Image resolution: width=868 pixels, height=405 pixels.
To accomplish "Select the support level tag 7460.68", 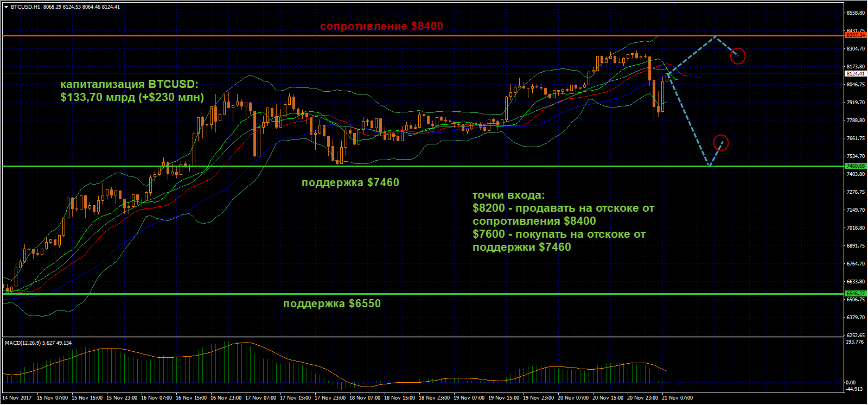I will tap(856, 166).
